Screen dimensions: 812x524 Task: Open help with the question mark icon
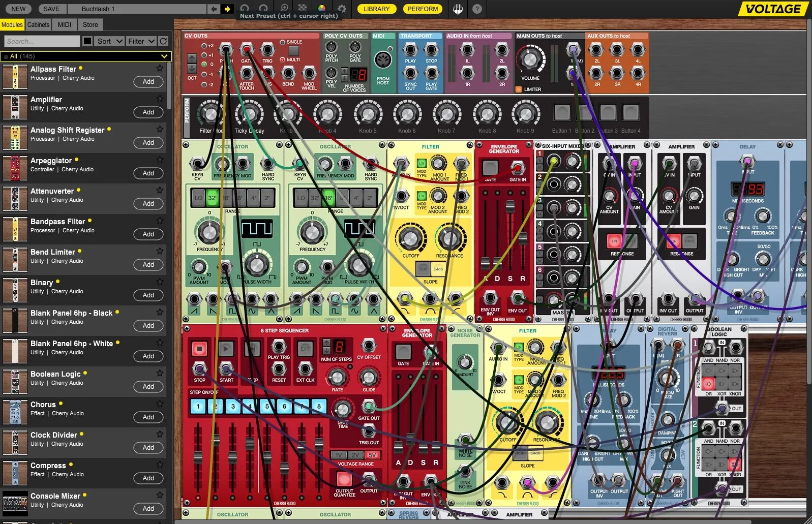tap(477, 9)
